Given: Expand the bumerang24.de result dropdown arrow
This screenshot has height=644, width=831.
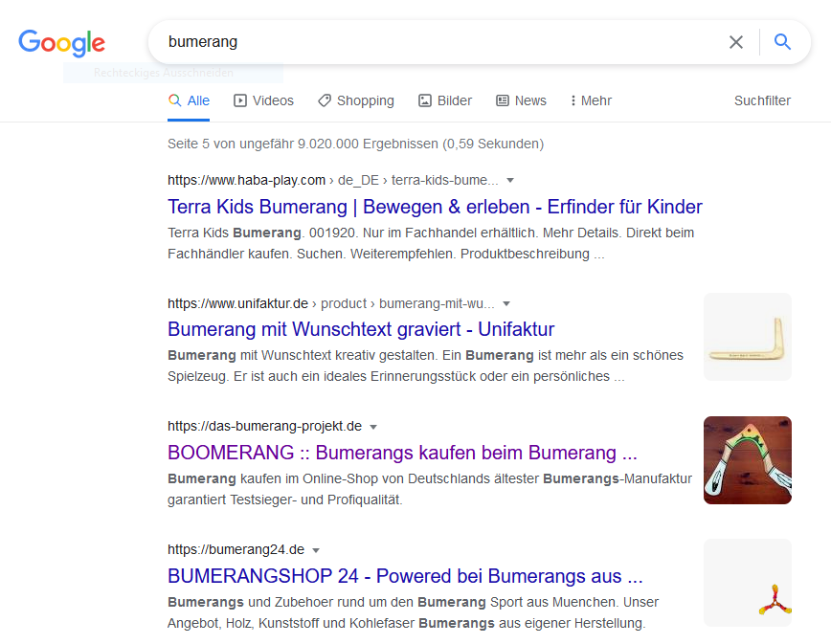Looking at the screenshot, I should click(x=316, y=550).
